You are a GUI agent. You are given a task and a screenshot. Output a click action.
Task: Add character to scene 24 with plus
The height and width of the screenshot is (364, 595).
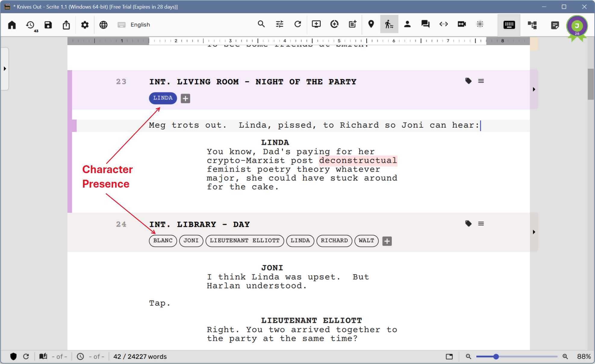[x=387, y=241]
